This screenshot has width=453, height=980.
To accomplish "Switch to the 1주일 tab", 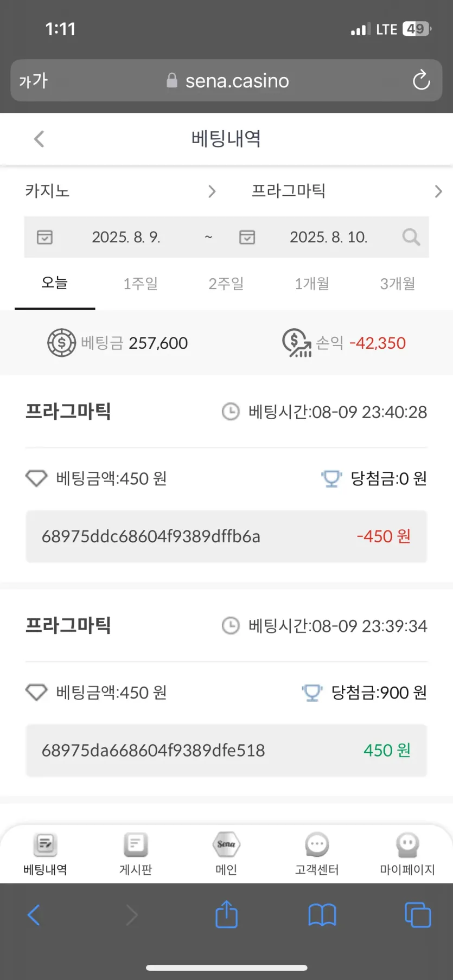I will [x=141, y=283].
